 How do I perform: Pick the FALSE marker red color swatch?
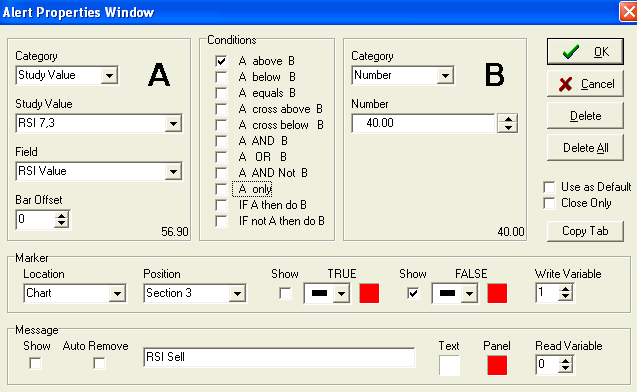497,293
